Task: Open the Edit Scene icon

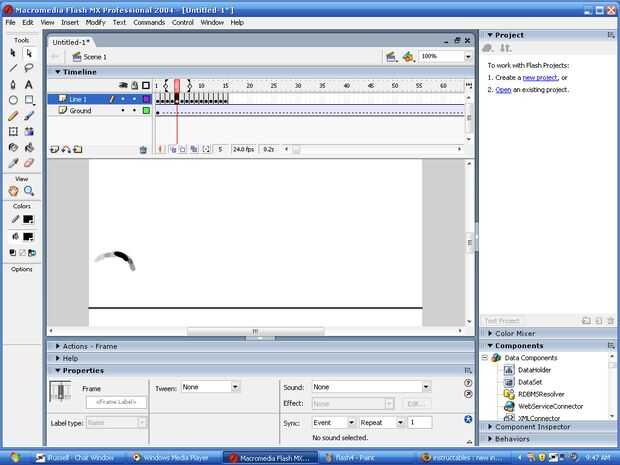Action: [x=391, y=57]
